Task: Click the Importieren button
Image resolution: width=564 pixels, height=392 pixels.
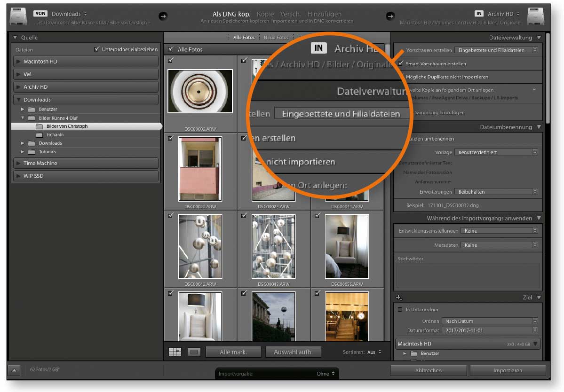Action: (508, 370)
